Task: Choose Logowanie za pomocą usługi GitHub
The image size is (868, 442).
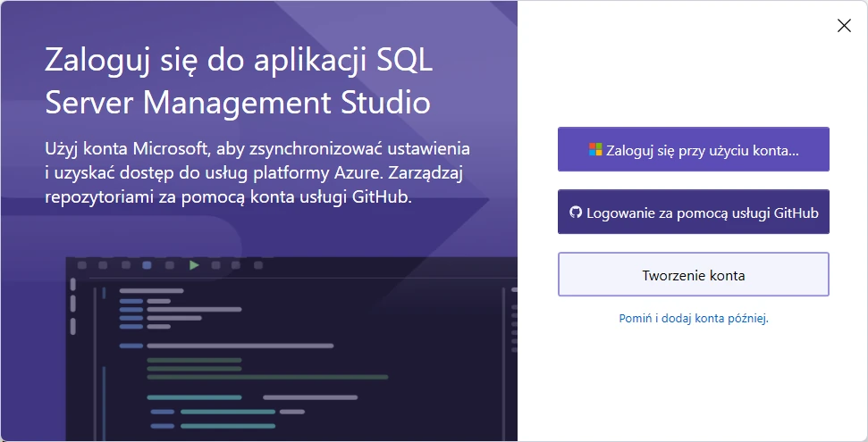Action: coord(693,212)
